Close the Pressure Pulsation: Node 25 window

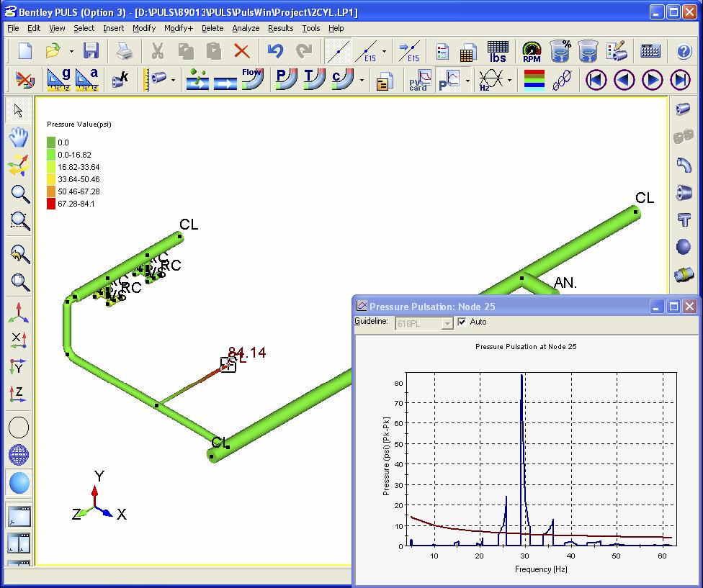[689, 307]
